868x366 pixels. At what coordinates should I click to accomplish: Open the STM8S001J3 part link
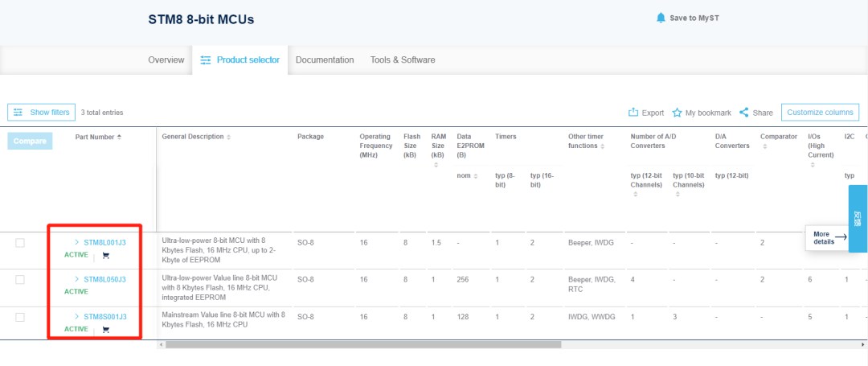click(x=104, y=317)
